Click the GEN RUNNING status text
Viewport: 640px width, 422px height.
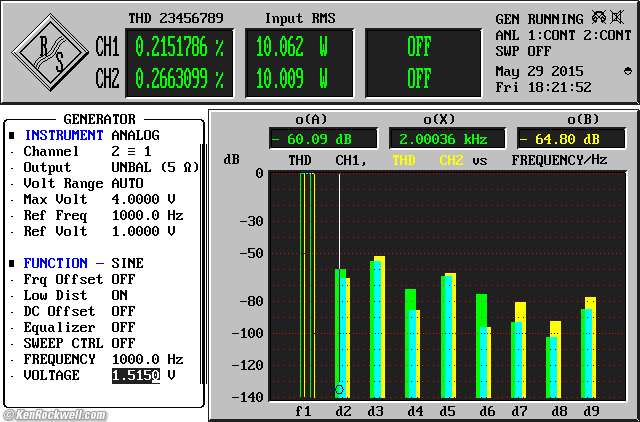[x=539, y=19]
